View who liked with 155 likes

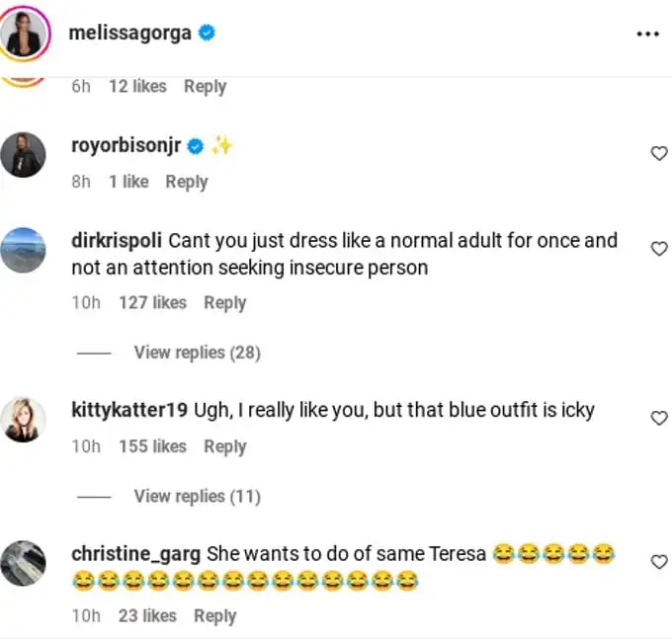152,446
